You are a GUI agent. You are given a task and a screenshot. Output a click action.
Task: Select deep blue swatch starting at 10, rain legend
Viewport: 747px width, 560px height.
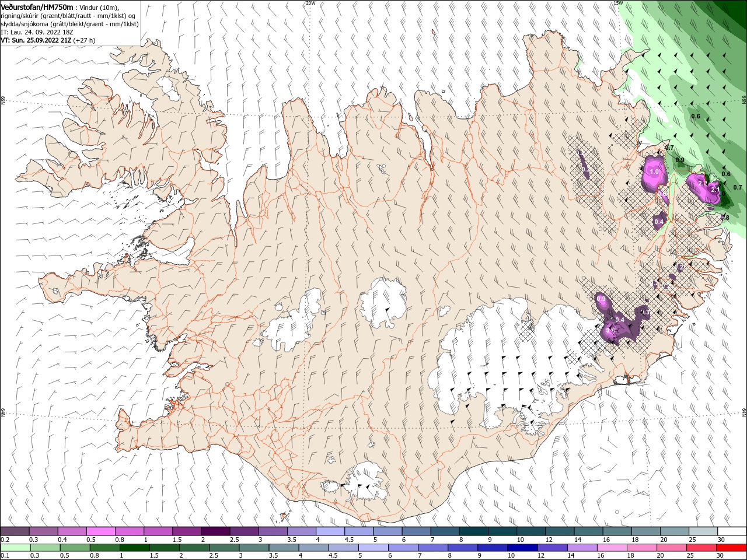(x=522, y=548)
